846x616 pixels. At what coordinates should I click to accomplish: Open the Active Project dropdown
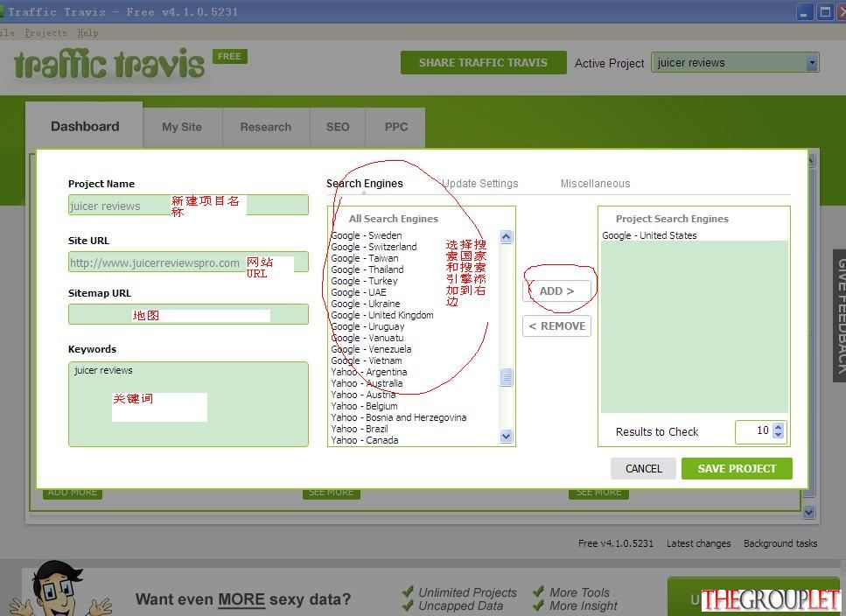(x=812, y=63)
